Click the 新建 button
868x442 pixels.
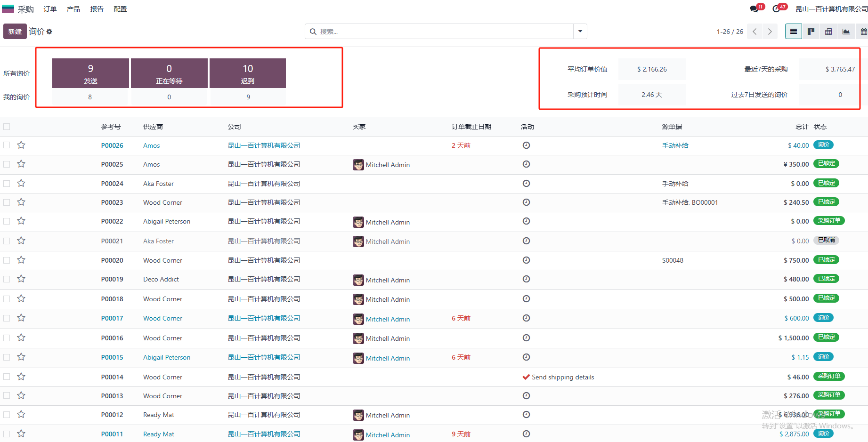pos(15,31)
